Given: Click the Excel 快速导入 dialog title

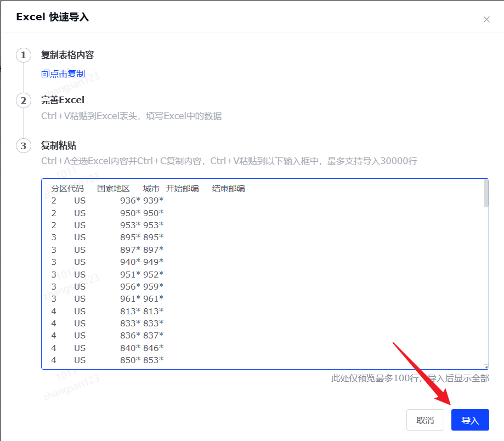Looking at the screenshot, I should coord(53,17).
